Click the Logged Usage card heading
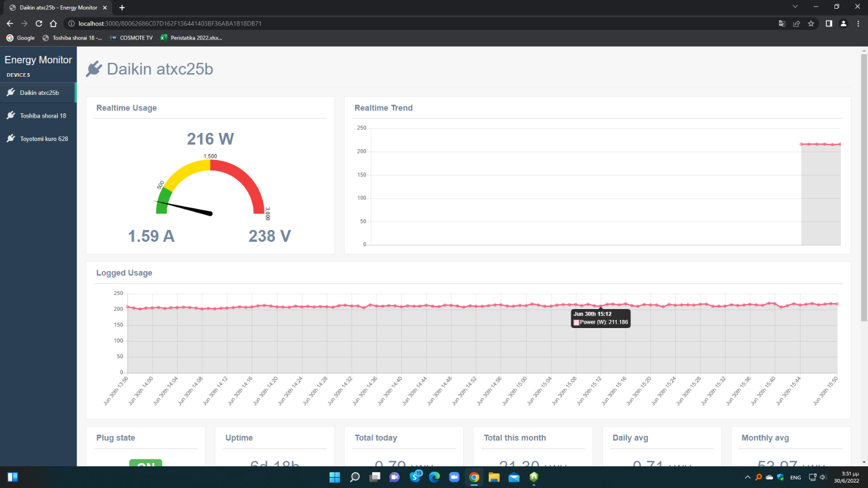The image size is (868, 488). (124, 273)
